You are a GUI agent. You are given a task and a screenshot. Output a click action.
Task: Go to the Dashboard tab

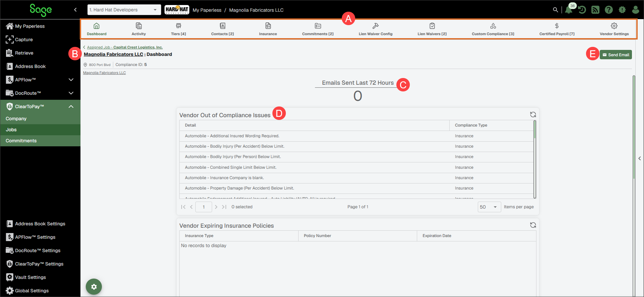[x=96, y=29]
